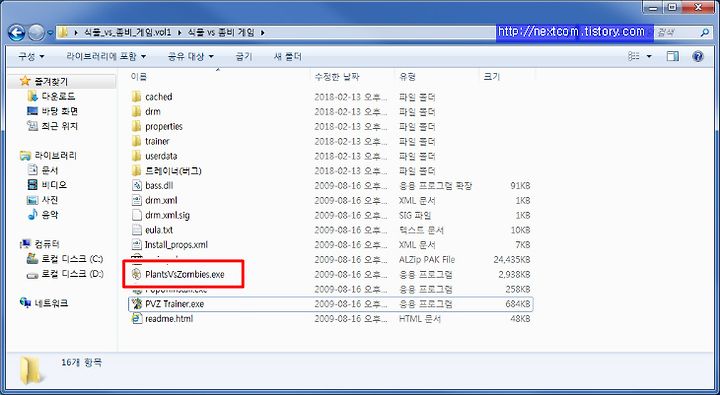Go back with the Back arrow button
The image size is (720, 395).
[x=17, y=33]
